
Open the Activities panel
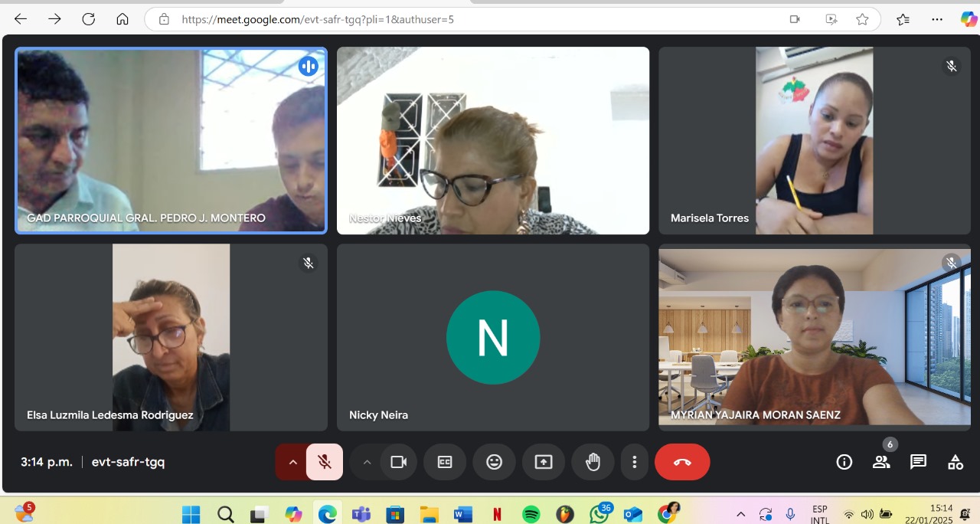(x=955, y=462)
